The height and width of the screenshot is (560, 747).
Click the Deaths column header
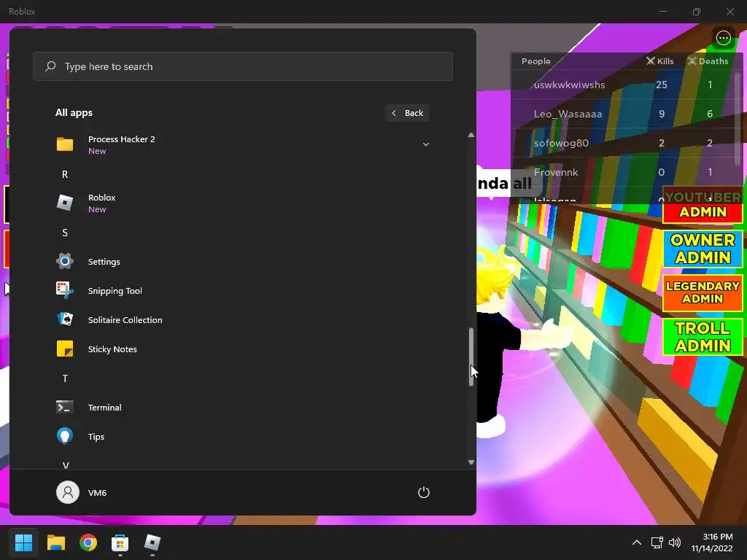pos(708,61)
